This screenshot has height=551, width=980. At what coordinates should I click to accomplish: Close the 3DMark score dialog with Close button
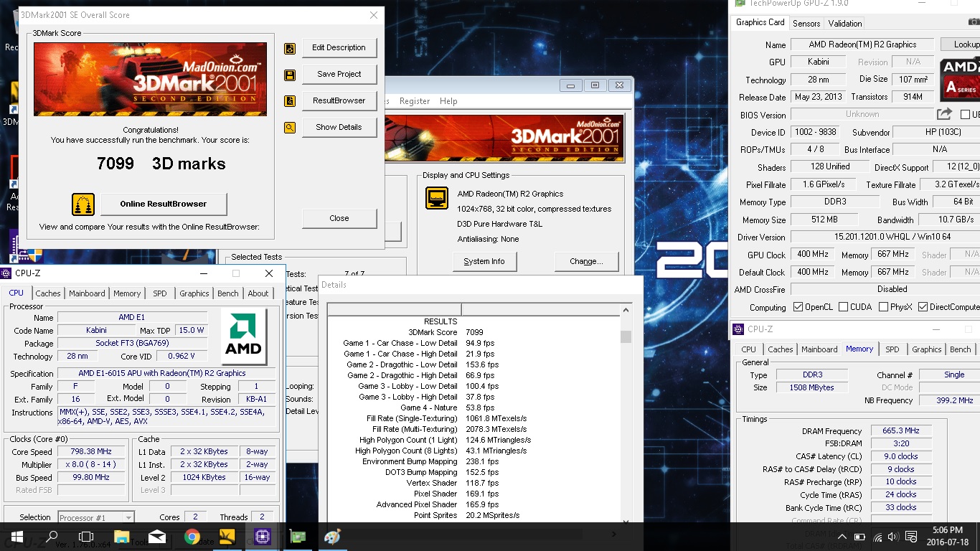click(339, 218)
